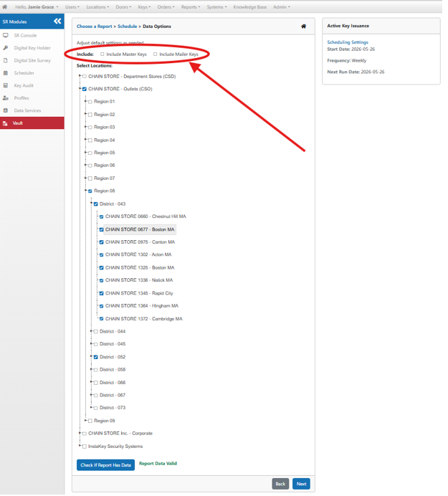Click the Check If Report Has Data button
The height and width of the screenshot is (496, 448).
coord(105,465)
